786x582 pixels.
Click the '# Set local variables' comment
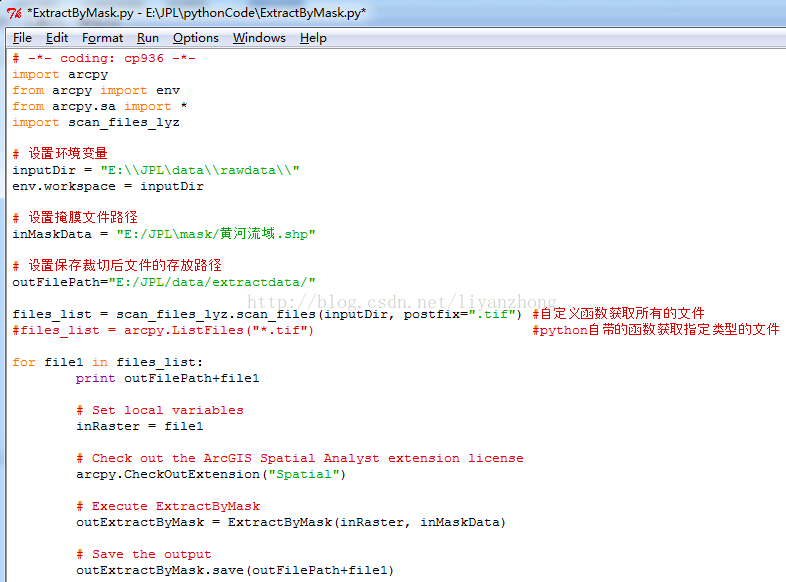tap(160, 411)
